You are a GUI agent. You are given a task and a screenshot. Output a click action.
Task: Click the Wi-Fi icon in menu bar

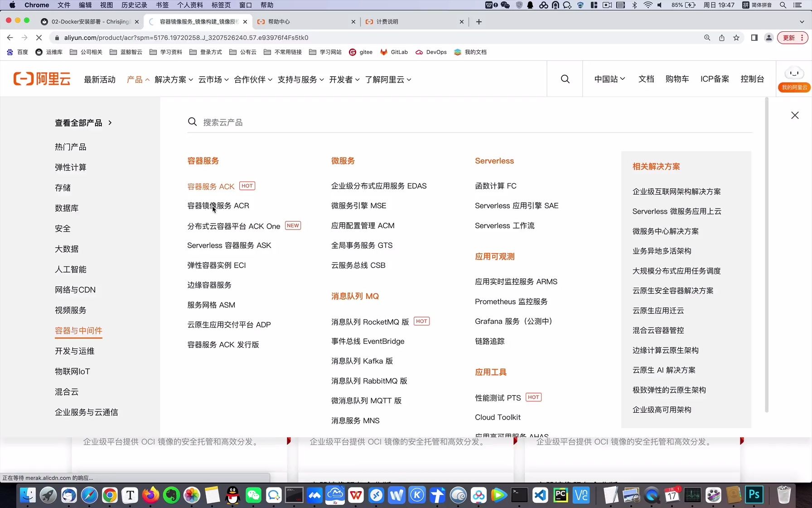point(648,5)
